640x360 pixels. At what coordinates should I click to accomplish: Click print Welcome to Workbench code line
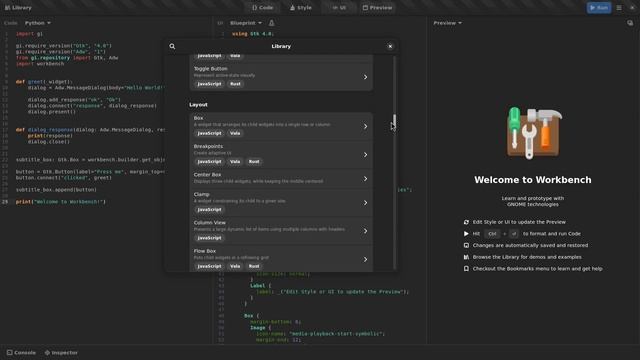point(61,202)
